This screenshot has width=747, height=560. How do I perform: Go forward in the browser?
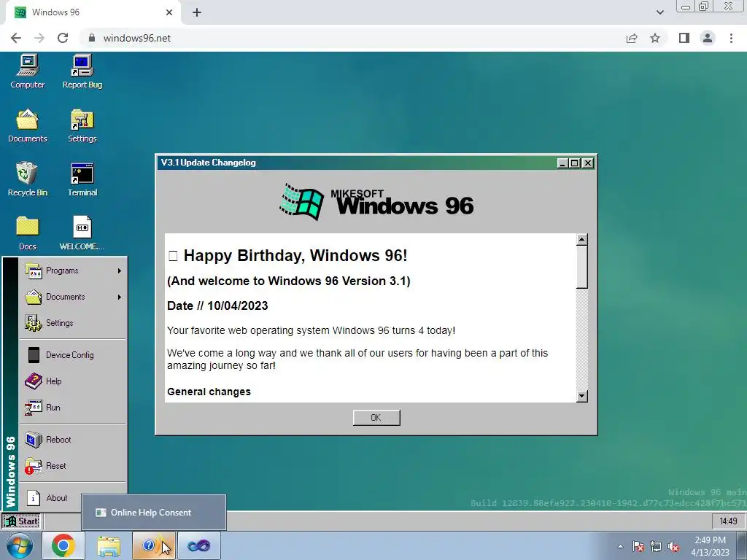click(x=39, y=38)
